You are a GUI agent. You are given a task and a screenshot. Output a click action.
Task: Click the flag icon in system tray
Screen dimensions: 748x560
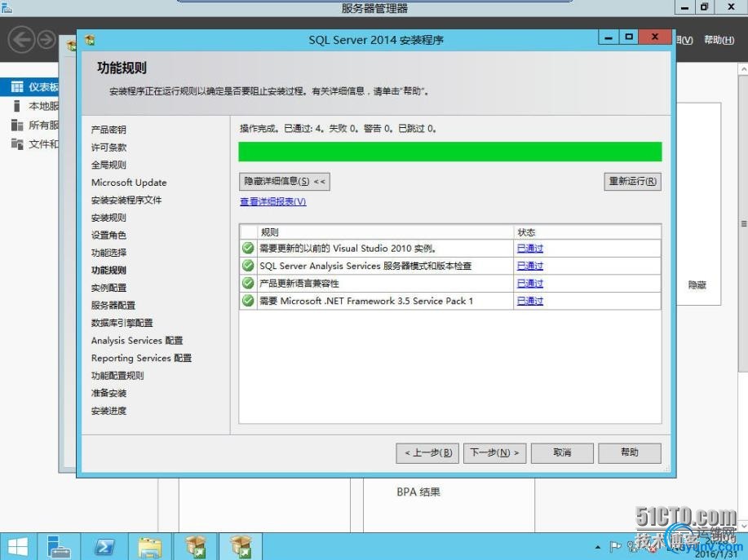tap(615, 547)
